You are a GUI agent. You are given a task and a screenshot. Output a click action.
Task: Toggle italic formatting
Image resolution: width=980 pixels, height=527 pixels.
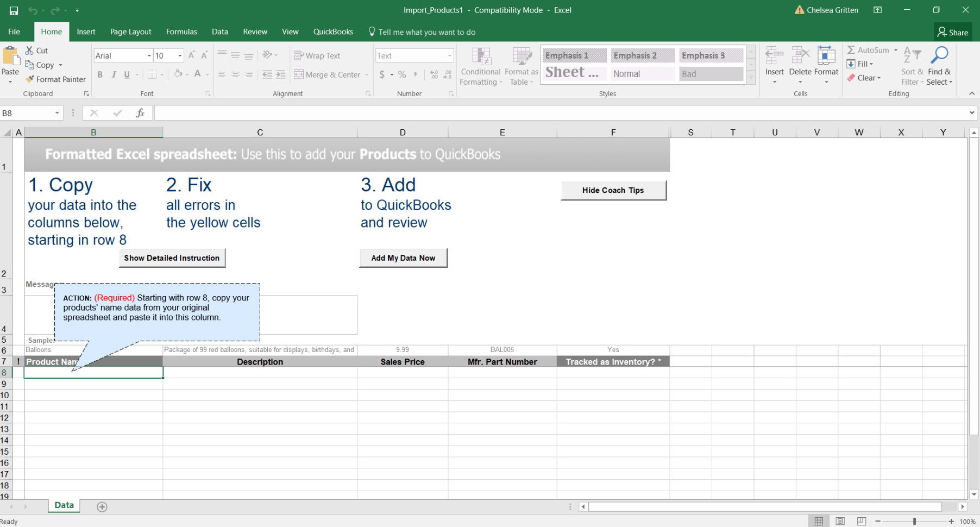(x=114, y=74)
